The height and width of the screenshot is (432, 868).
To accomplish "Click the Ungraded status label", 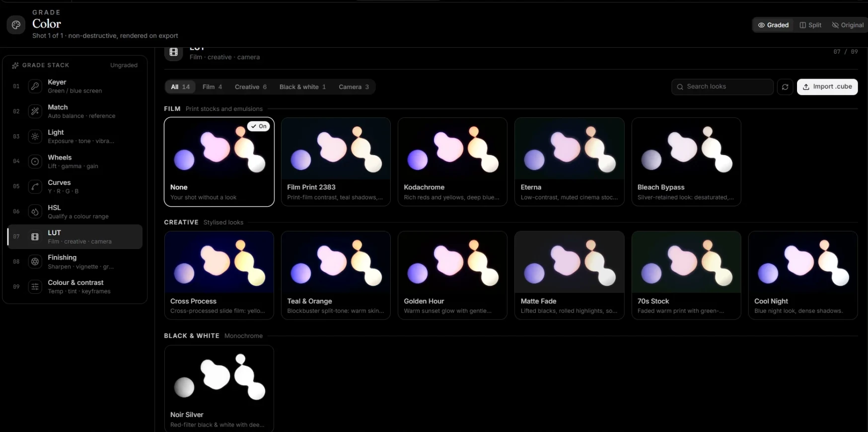I will click(x=124, y=65).
